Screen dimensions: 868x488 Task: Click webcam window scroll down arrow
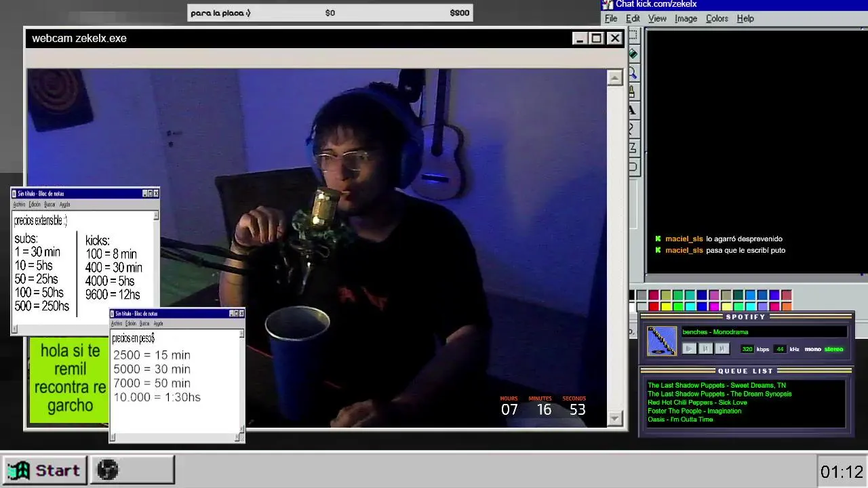click(614, 418)
